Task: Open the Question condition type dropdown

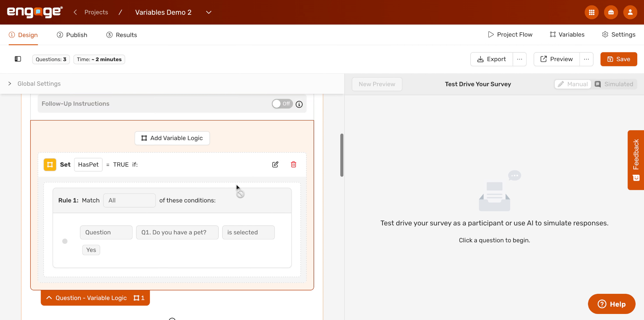Action: [106, 232]
